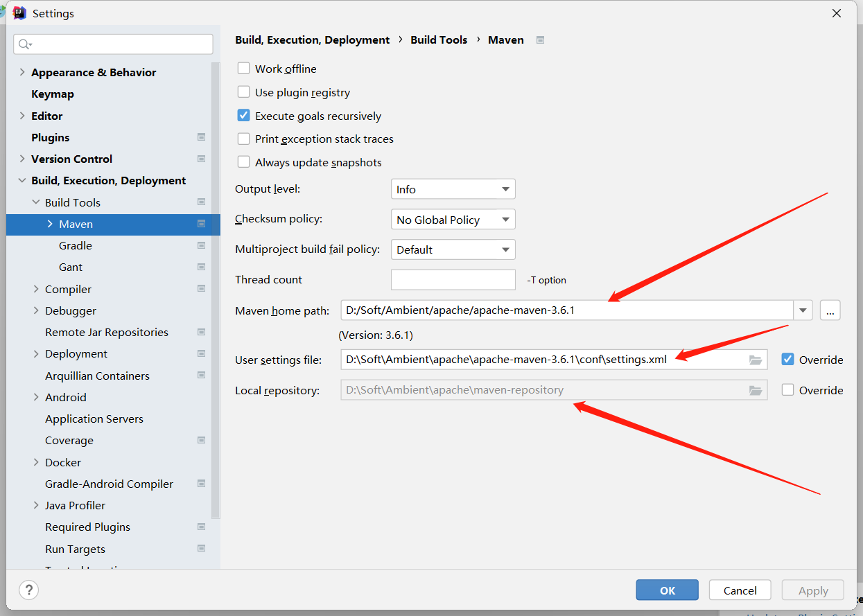Tick Use plugin registry checkbox
This screenshot has width=863, height=616.
pyautogui.click(x=243, y=92)
